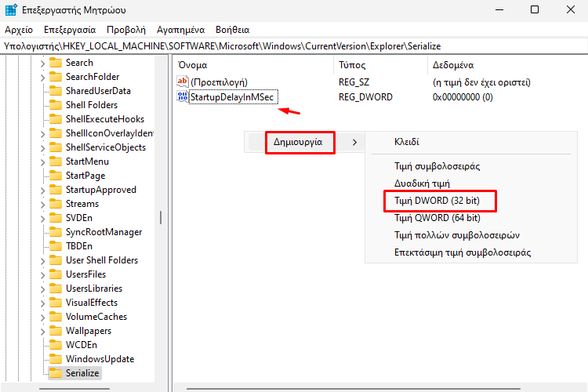Select the Wallpapers folder icon
The height and width of the screenshot is (392, 588).
pyautogui.click(x=56, y=331)
